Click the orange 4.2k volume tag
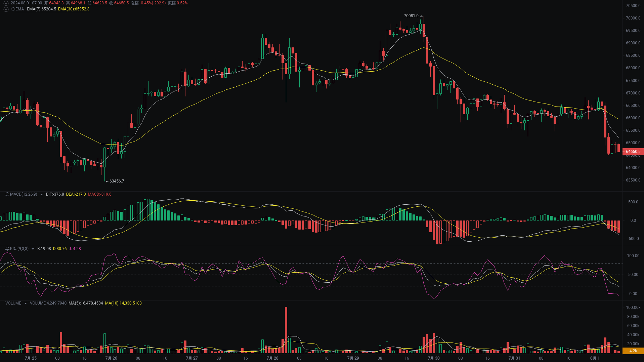The width and height of the screenshot is (644, 362). 633,351
